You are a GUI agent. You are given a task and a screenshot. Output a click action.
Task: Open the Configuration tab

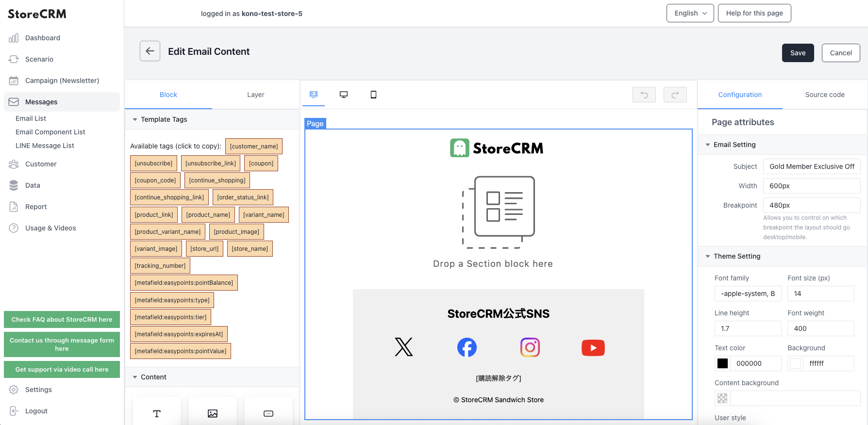click(740, 95)
